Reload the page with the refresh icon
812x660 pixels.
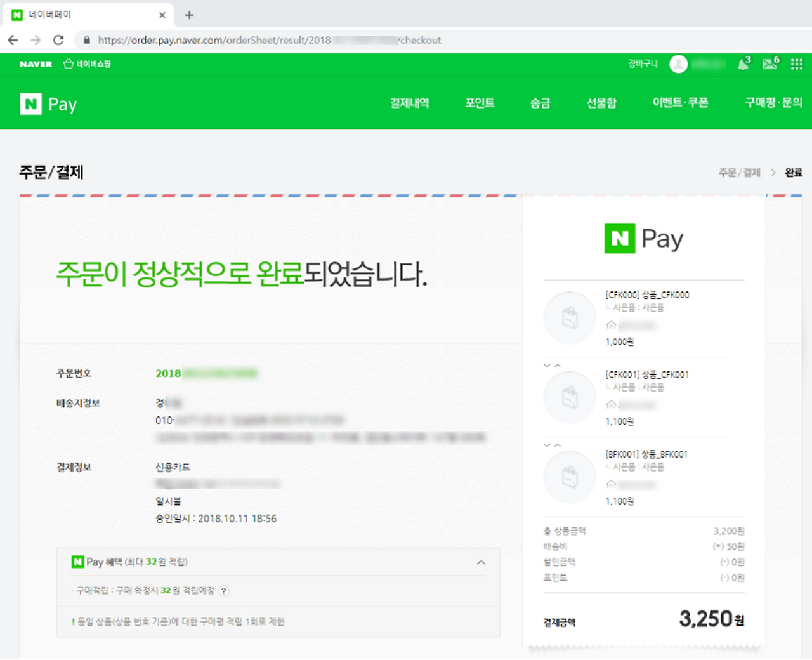[x=58, y=39]
